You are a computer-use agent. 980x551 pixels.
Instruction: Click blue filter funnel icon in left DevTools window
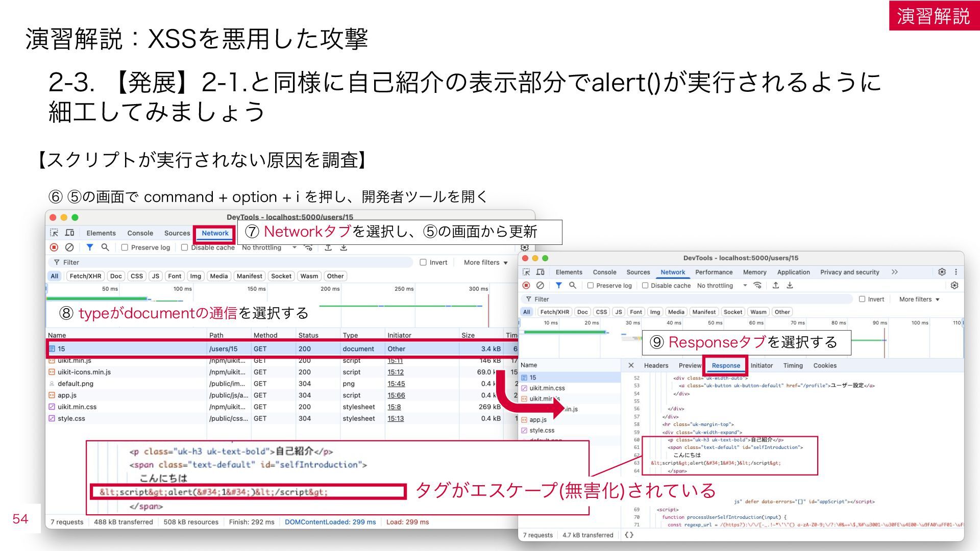90,247
